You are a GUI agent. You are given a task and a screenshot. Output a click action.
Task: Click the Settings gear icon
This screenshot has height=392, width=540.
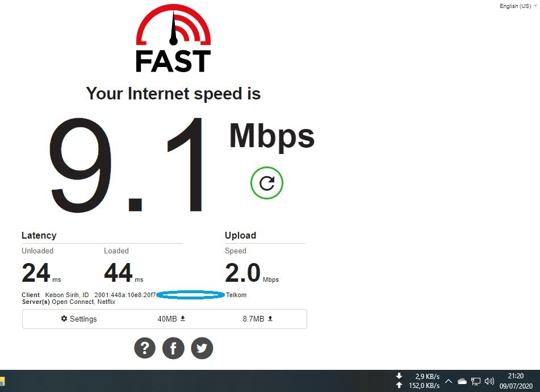pos(64,319)
